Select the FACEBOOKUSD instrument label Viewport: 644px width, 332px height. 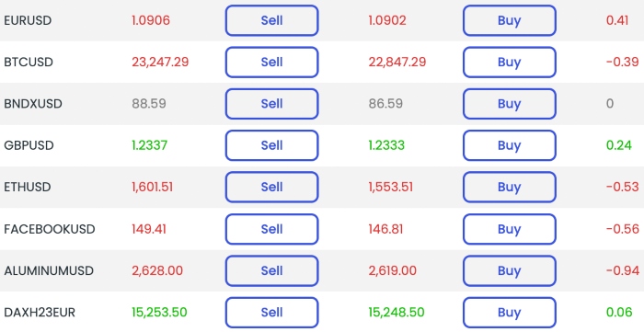(50, 229)
